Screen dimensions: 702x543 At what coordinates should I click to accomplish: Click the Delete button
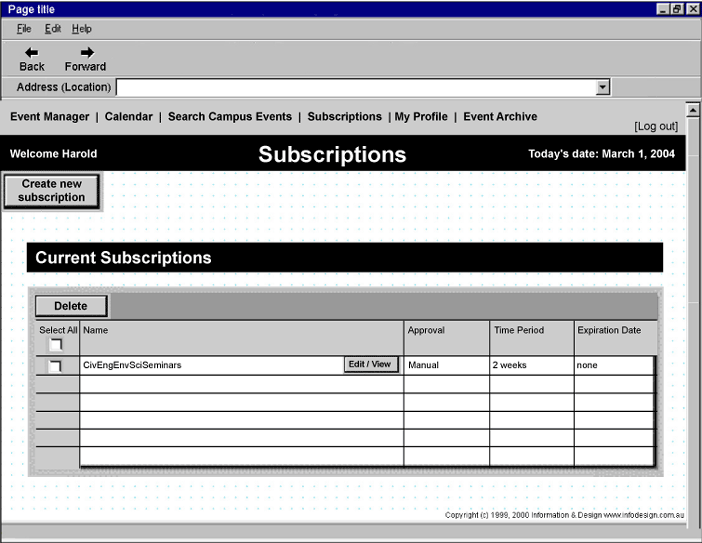point(71,306)
